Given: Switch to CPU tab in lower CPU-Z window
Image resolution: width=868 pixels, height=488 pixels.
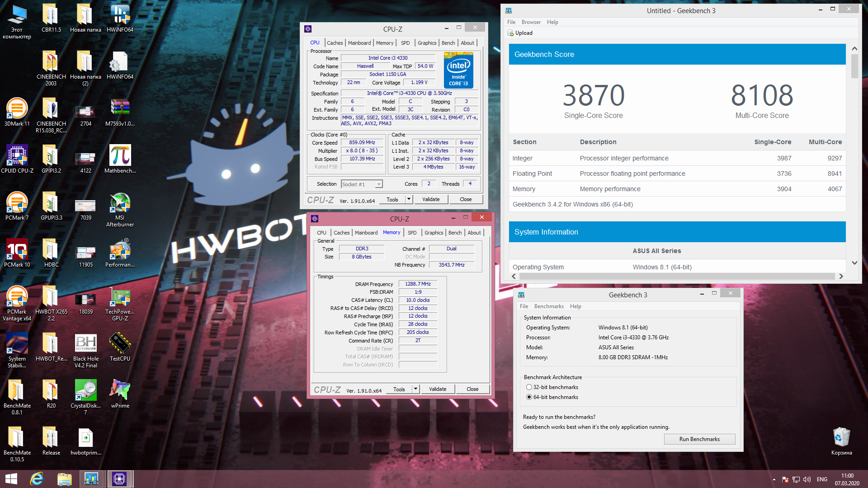Looking at the screenshot, I should [x=321, y=233].
